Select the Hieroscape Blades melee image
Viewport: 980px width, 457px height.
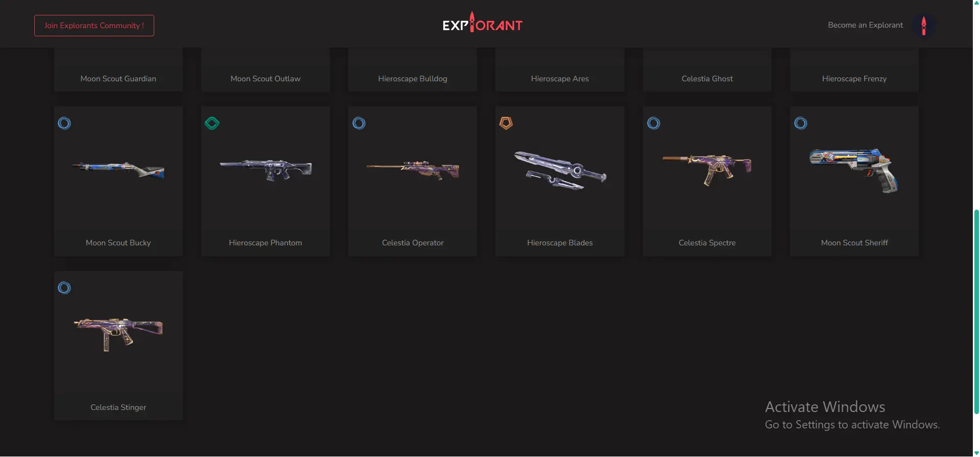click(x=560, y=170)
